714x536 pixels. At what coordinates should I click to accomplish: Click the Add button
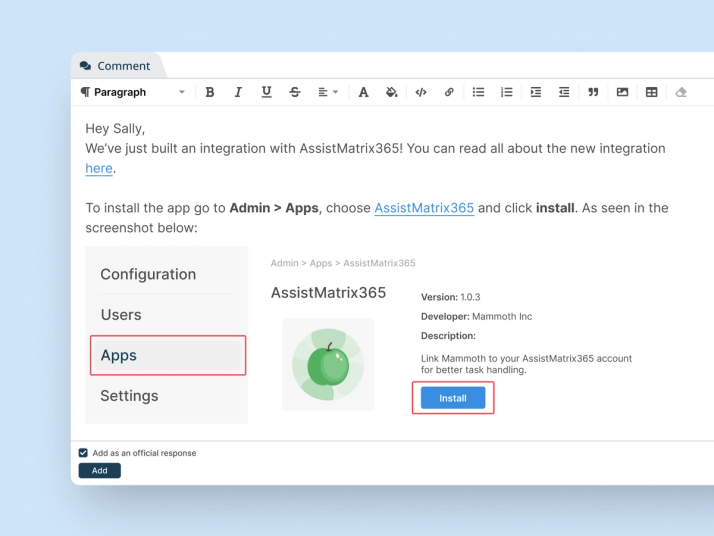coord(100,470)
